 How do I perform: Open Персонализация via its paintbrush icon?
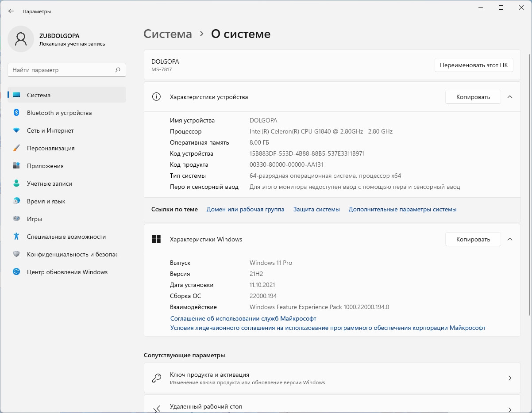[16, 148]
